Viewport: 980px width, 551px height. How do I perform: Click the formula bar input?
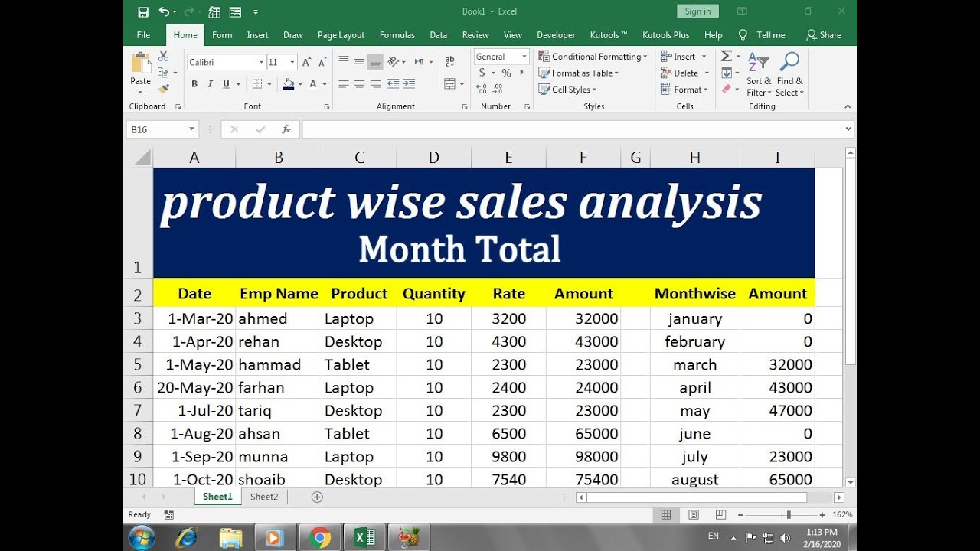572,130
